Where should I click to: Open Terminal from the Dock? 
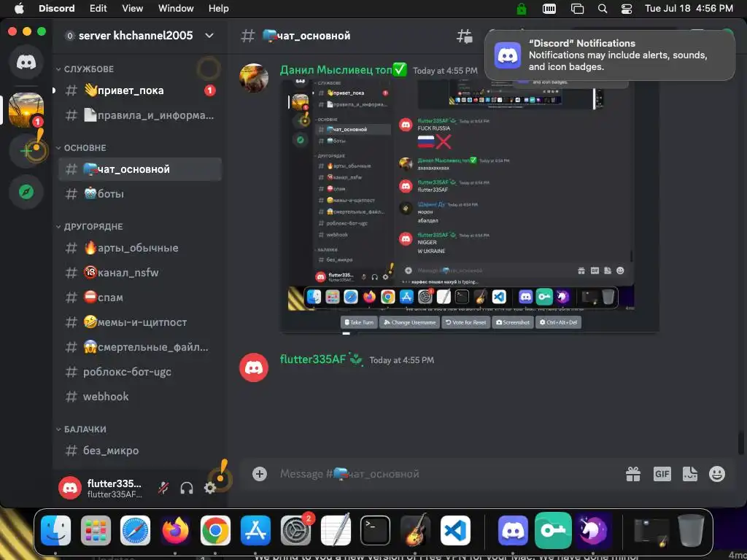click(376, 531)
